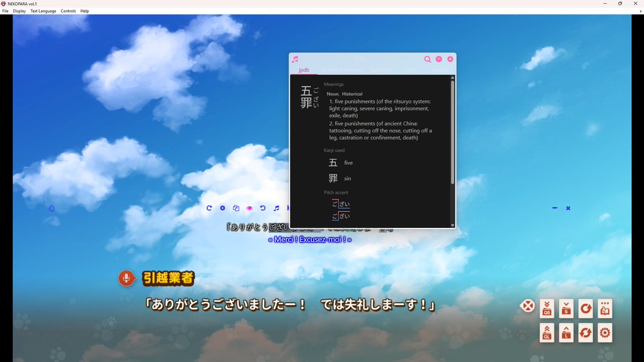Click the blue music note icon on overlay toolbar
Viewport: 644px width, 362px height.
click(276, 208)
